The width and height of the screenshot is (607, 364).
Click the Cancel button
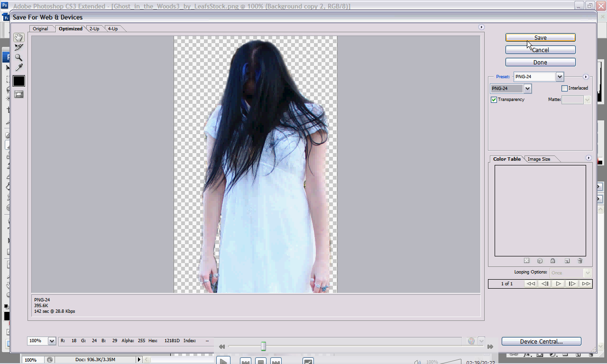pyautogui.click(x=540, y=50)
